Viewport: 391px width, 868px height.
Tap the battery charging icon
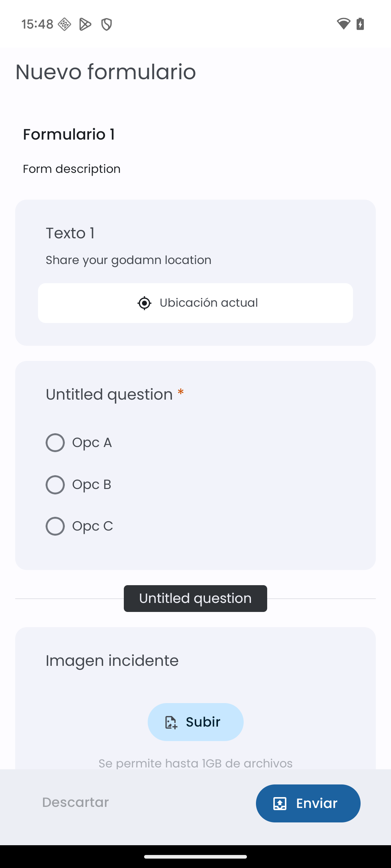pos(360,24)
